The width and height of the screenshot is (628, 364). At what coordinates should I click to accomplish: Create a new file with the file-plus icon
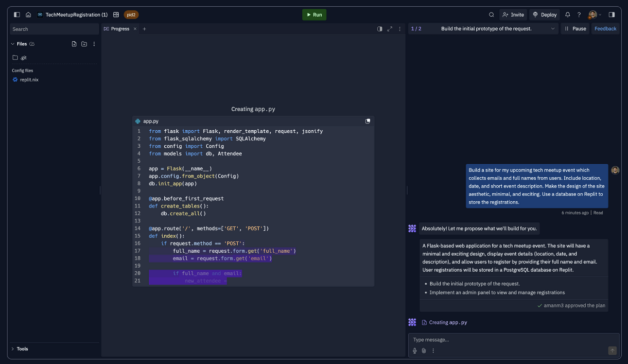click(74, 44)
